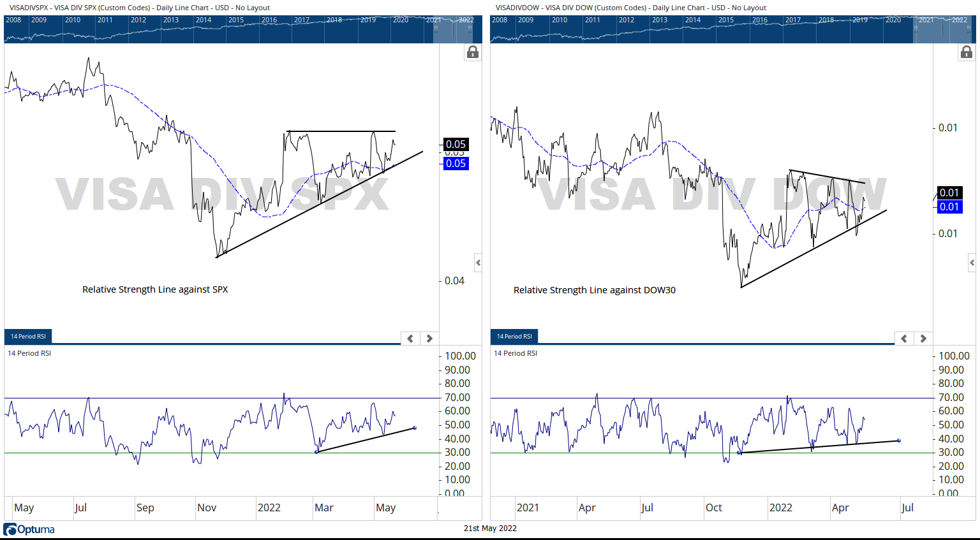
Task: Click the left end handle of SPX RSI trendline
Action: coord(317,452)
